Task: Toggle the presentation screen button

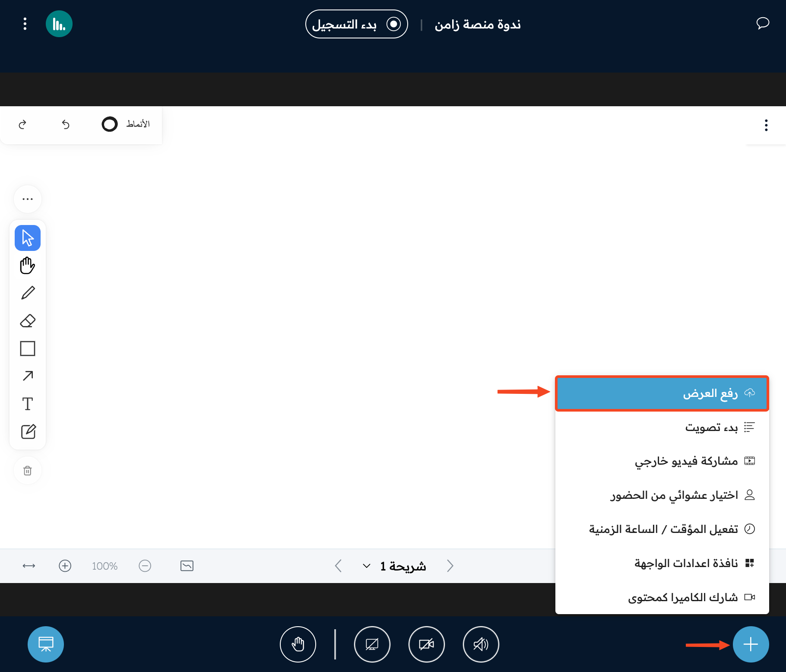Action: click(46, 644)
